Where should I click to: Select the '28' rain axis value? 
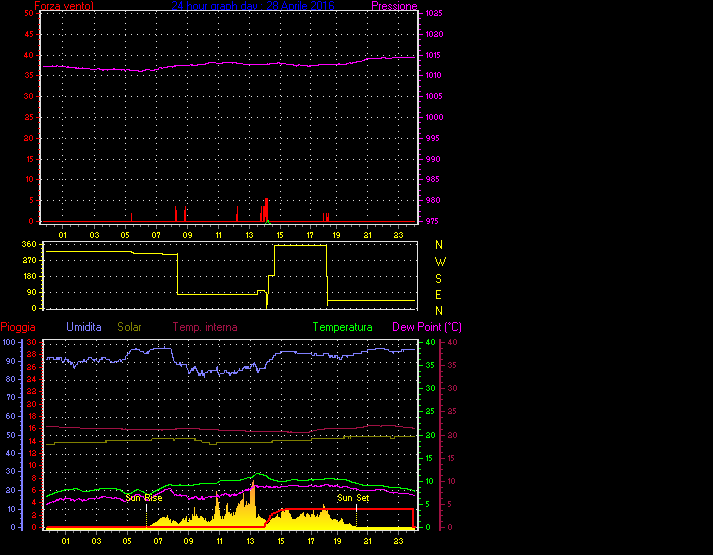[x=32, y=354]
